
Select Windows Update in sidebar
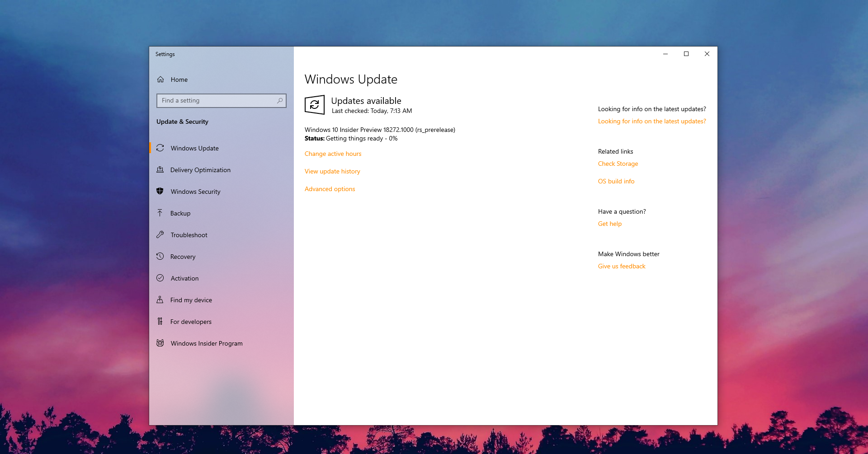(x=222, y=148)
